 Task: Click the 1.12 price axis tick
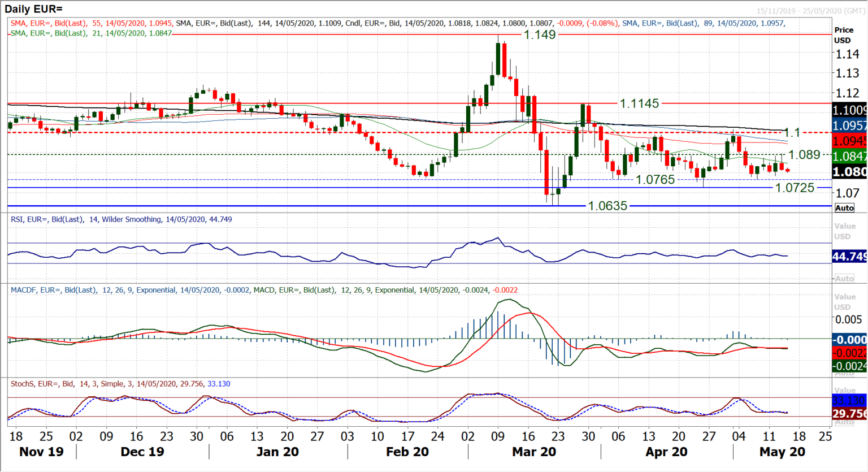pyautogui.click(x=848, y=93)
